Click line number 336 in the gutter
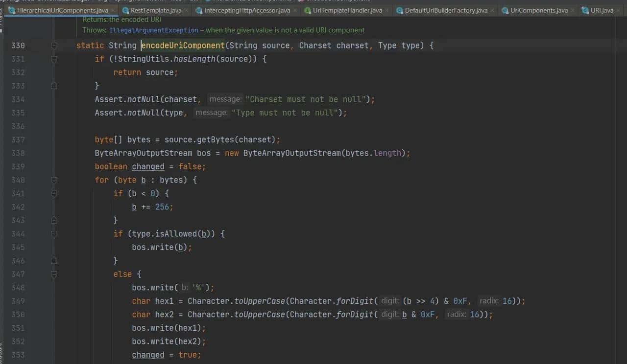The height and width of the screenshot is (364, 627). click(x=18, y=126)
